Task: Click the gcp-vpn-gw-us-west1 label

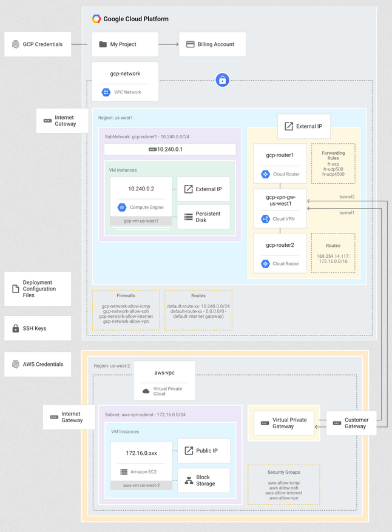Action: coord(280,200)
